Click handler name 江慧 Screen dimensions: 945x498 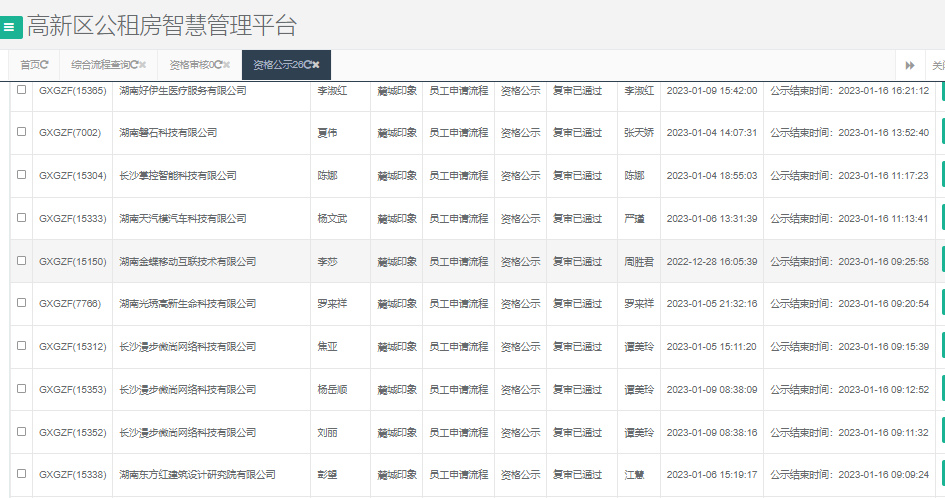tap(634, 475)
